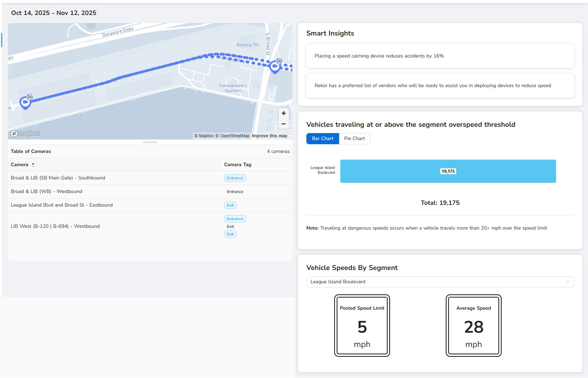
Task: Zoom in on the map
Action: [283, 113]
